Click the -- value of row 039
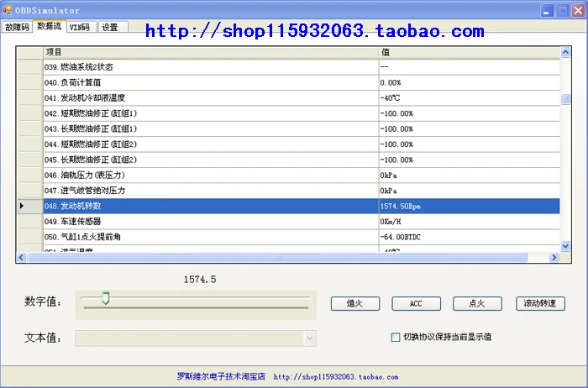The height and width of the screenshot is (388, 588). tap(470, 67)
